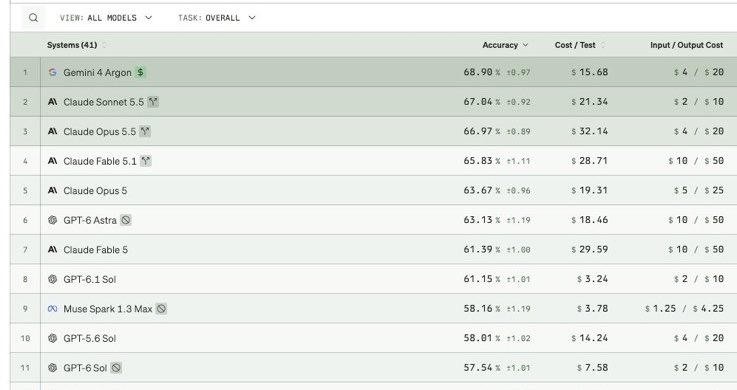737x390 pixels.
Task: Click the circle-slash badge after Muse Spark 1.3 Max
Action: [x=161, y=309]
